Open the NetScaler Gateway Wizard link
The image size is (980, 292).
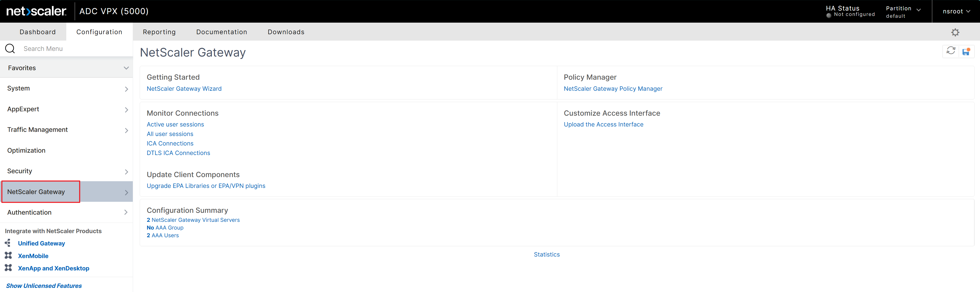[184, 89]
